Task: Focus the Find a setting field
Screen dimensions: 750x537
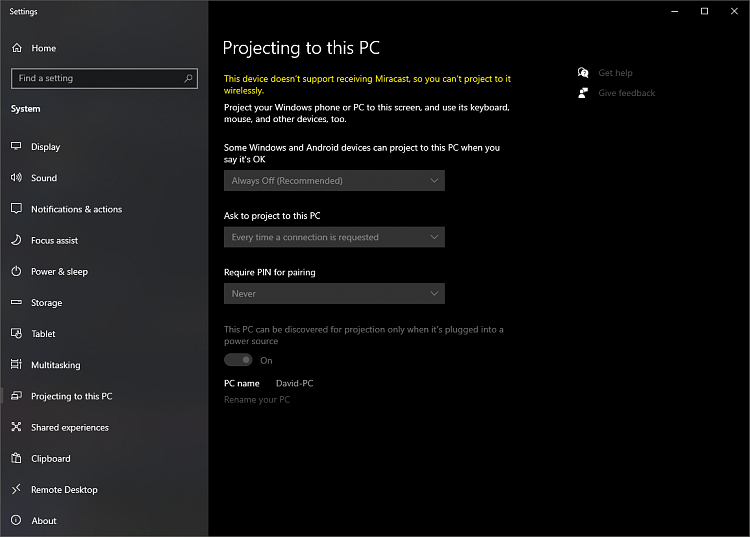Action: tap(104, 78)
